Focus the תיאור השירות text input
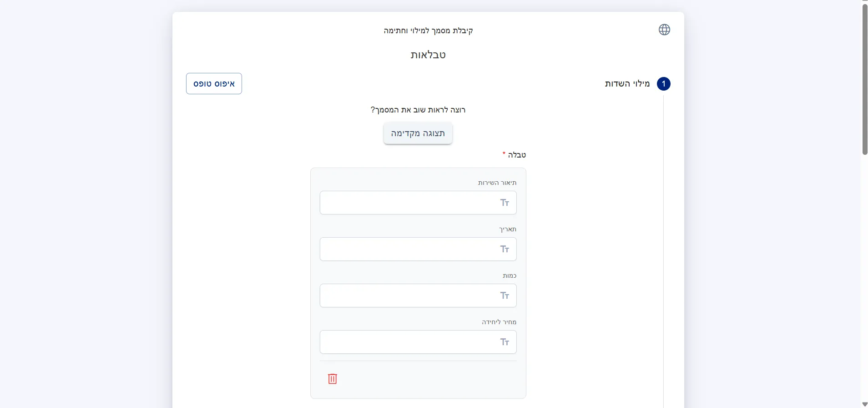868x408 pixels. pos(409,203)
